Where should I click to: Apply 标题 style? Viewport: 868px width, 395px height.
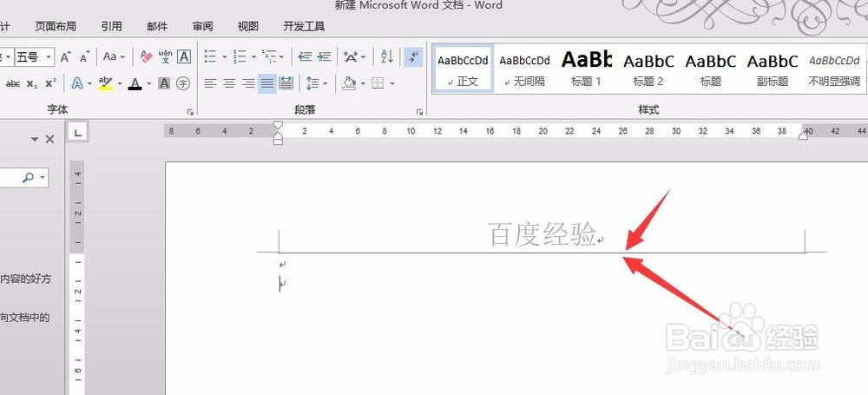click(711, 69)
